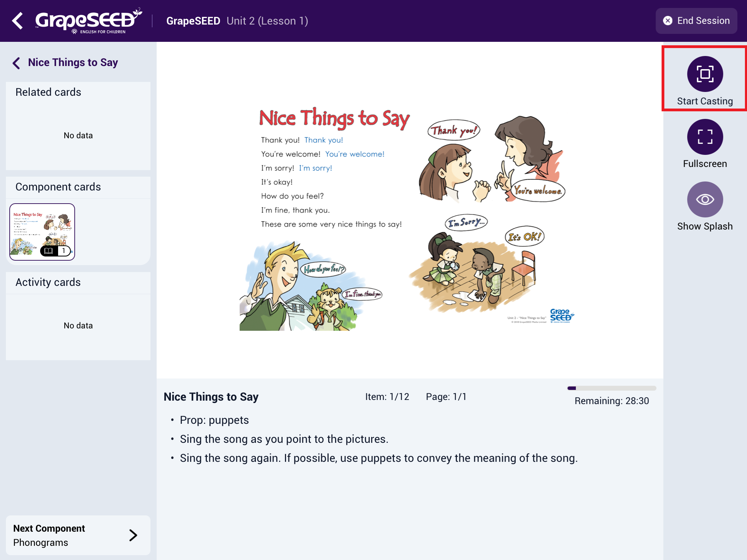Tap the Start Casting icon

coord(705,74)
